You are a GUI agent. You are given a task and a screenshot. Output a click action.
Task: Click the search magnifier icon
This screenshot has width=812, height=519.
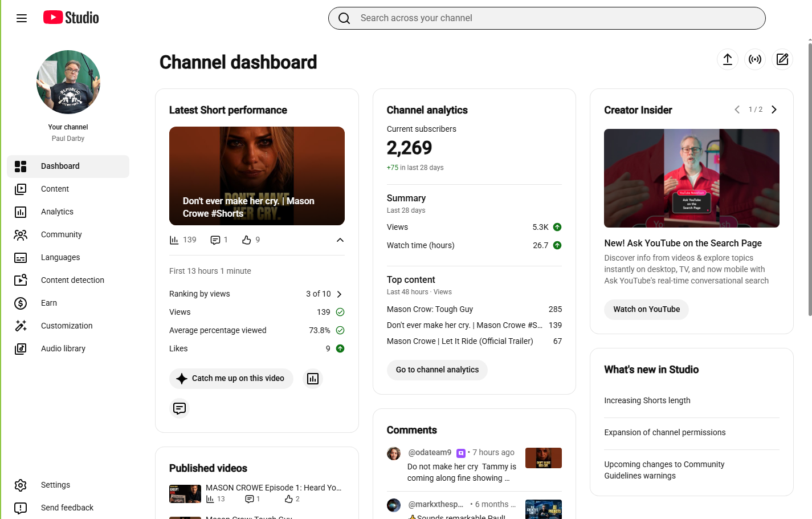point(344,18)
